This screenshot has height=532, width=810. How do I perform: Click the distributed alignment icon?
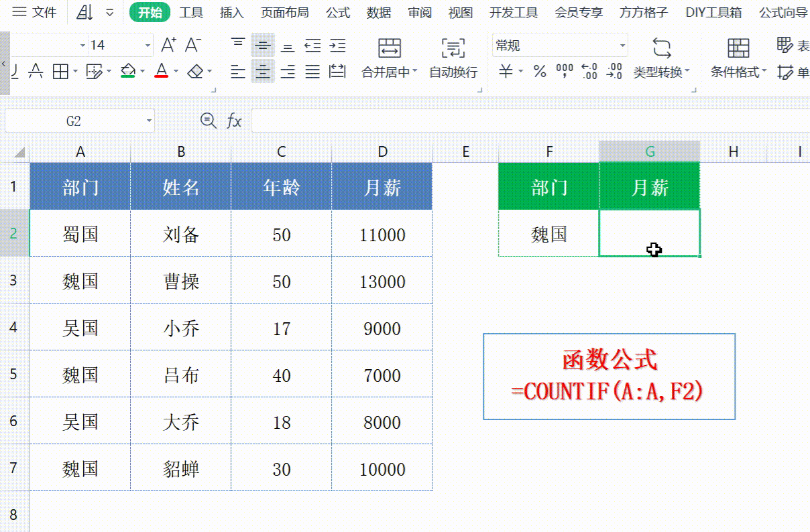[337, 71]
